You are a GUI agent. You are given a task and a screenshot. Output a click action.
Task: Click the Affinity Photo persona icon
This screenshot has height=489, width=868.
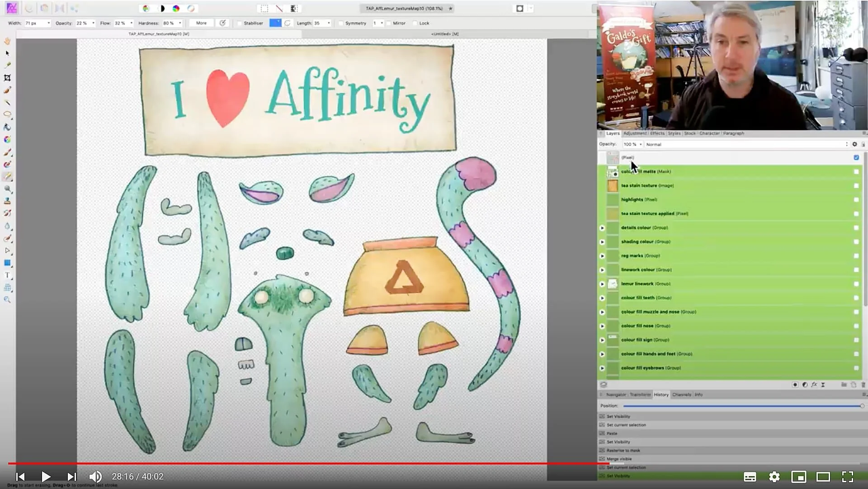(x=12, y=8)
